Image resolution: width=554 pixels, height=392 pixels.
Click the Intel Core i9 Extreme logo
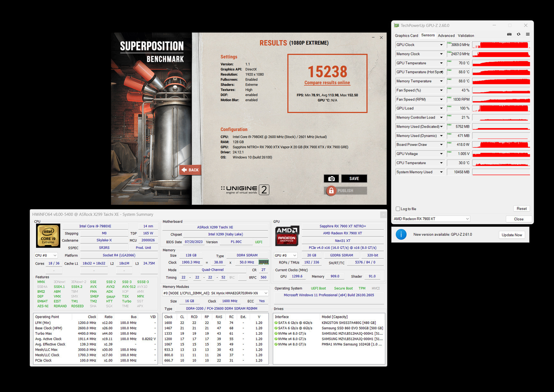(48, 236)
